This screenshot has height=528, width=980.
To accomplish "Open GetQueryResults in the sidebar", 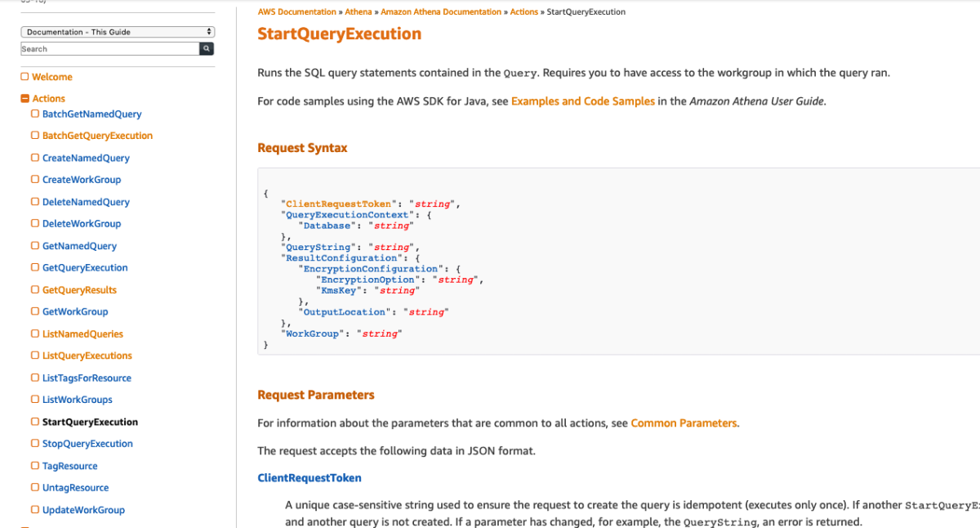I will click(x=79, y=290).
